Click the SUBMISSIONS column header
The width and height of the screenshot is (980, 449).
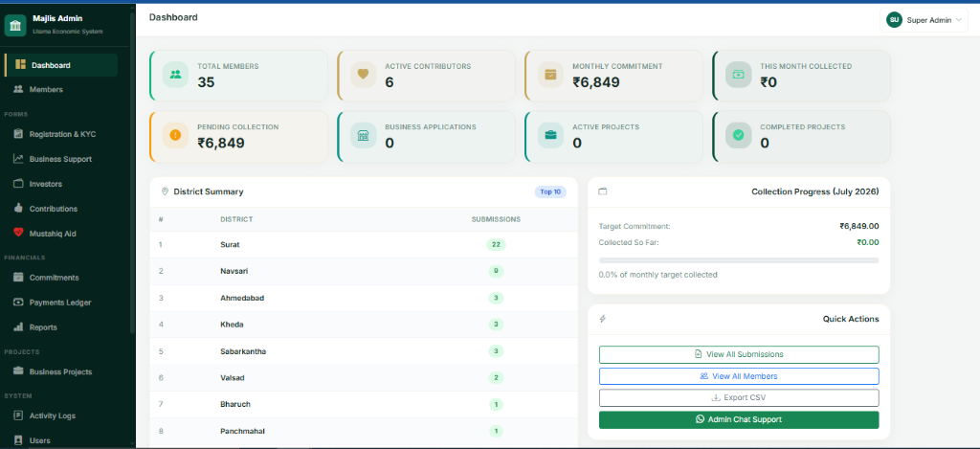pos(496,219)
